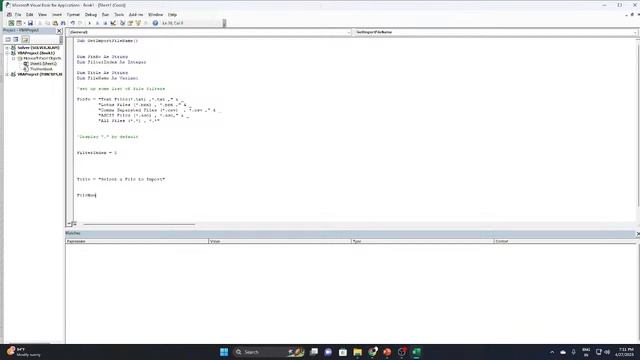
Task: Open VBA Help question-mark icon
Action: coord(155,23)
